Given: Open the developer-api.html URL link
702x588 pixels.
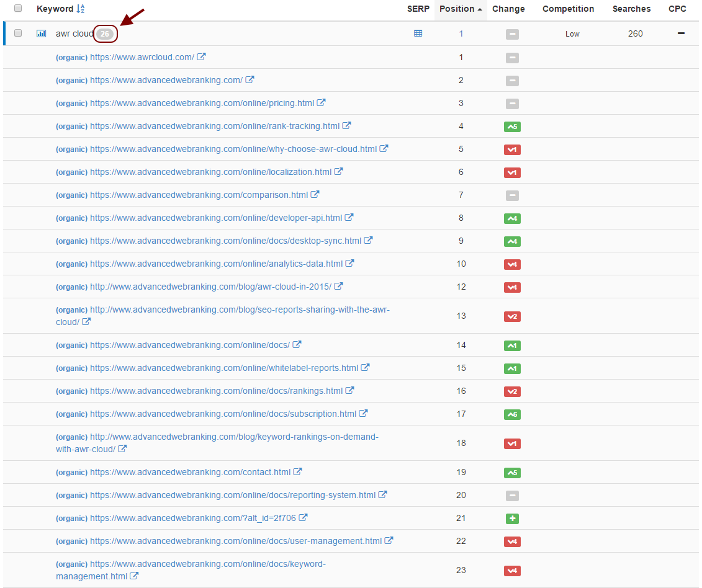Looking at the screenshot, I should pos(216,218).
